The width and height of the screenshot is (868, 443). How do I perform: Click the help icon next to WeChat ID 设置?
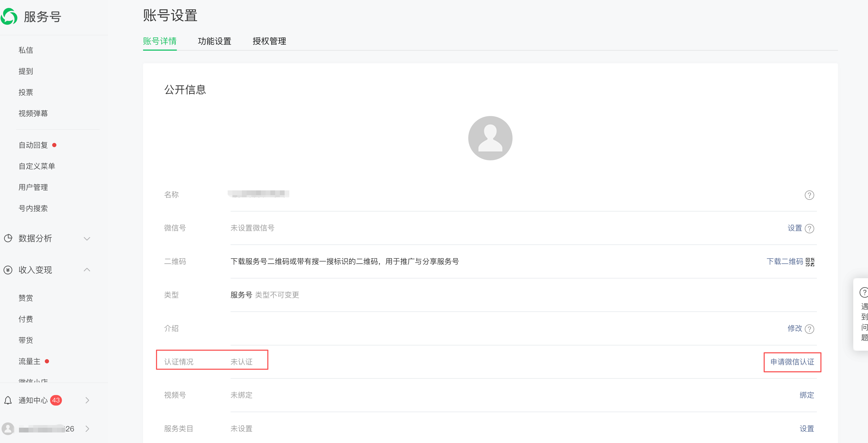(x=809, y=229)
